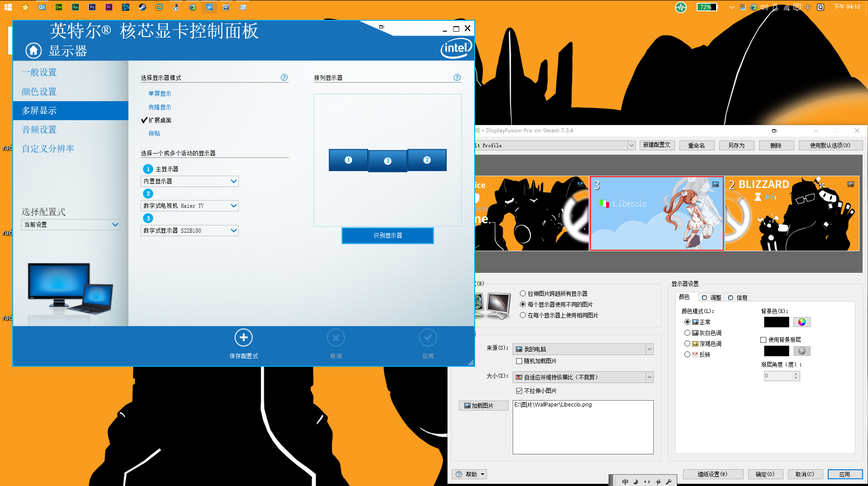Open help for display mode selection
This screenshot has height=486, width=868.
pyautogui.click(x=284, y=77)
